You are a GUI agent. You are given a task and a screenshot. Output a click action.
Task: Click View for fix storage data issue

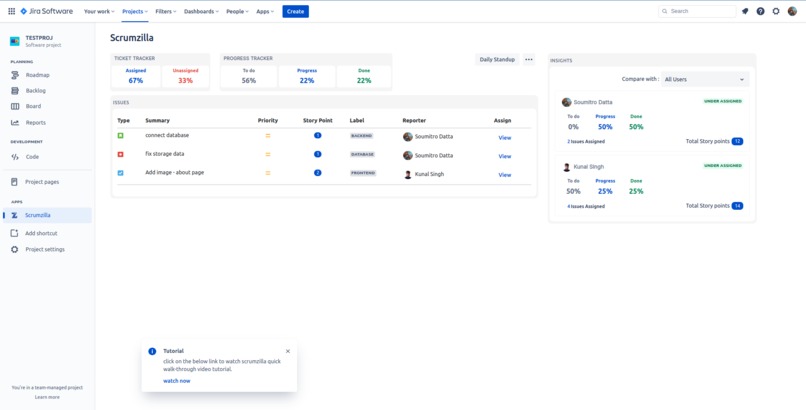click(x=505, y=156)
